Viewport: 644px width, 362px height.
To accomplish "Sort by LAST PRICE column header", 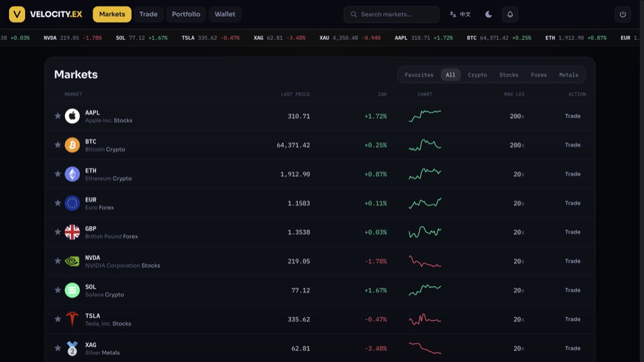I will [x=296, y=95].
